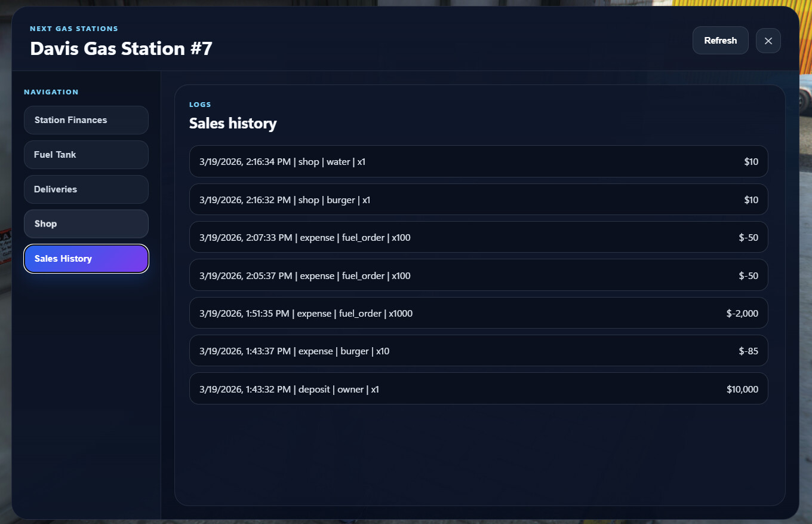The width and height of the screenshot is (812, 524).
Task: Open the Deliveries section
Action: (x=86, y=189)
